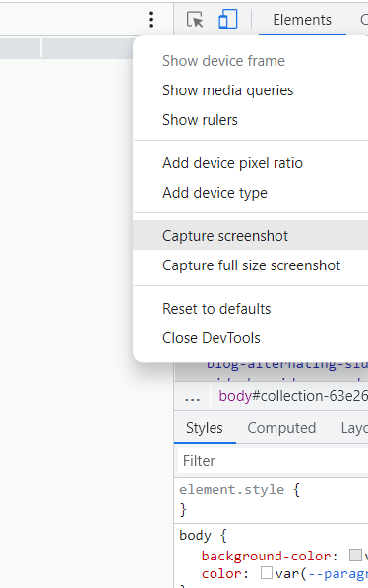Open the Computed tab
The height and width of the screenshot is (588, 368).
point(281,428)
